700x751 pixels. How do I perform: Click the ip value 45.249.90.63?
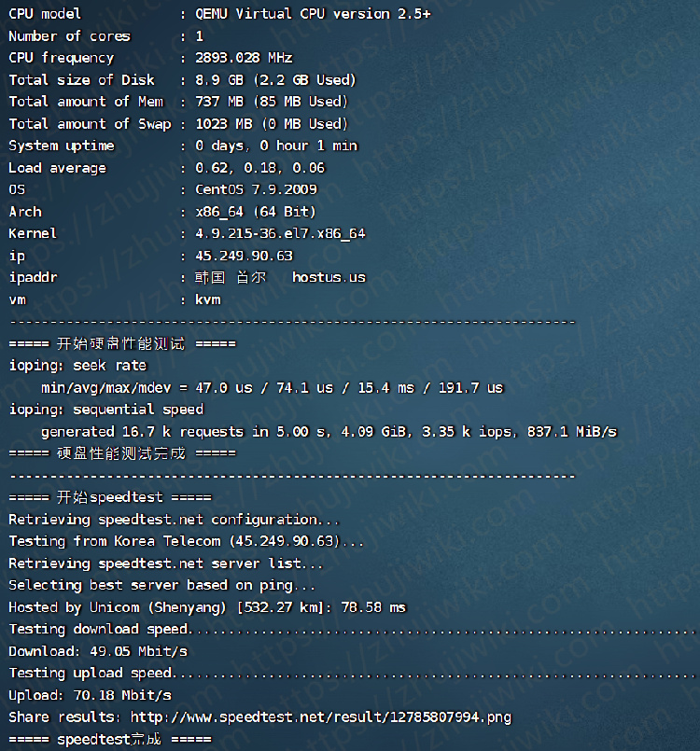click(x=244, y=256)
